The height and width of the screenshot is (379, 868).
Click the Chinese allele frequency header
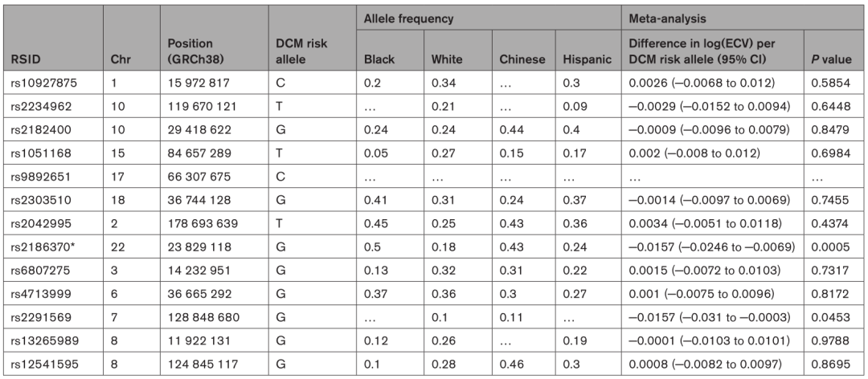(x=522, y=59)
